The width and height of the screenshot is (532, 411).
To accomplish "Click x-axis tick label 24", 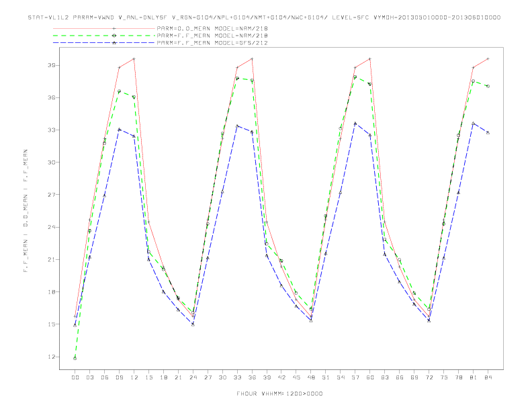I will click(193, 377).
